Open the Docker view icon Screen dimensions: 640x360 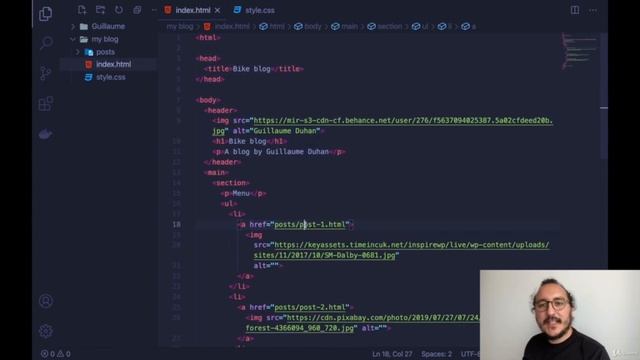(x=45, y=134)
